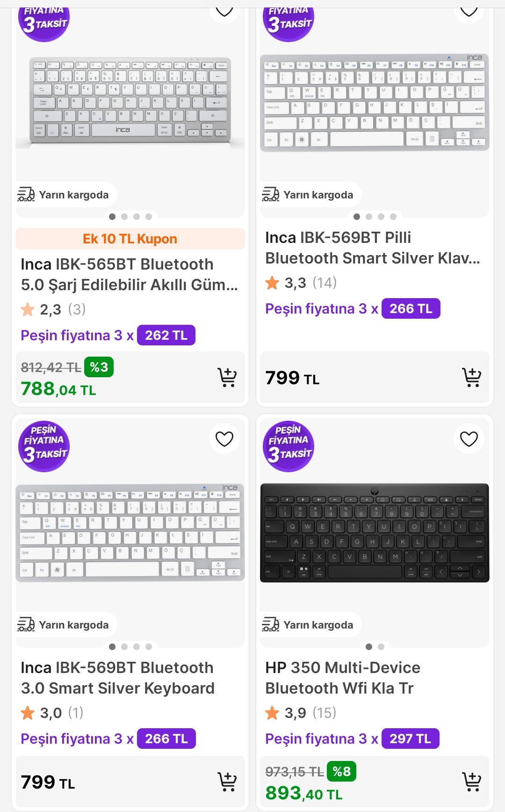Tap the installment badge on HP 350 image

pos(289,446)
